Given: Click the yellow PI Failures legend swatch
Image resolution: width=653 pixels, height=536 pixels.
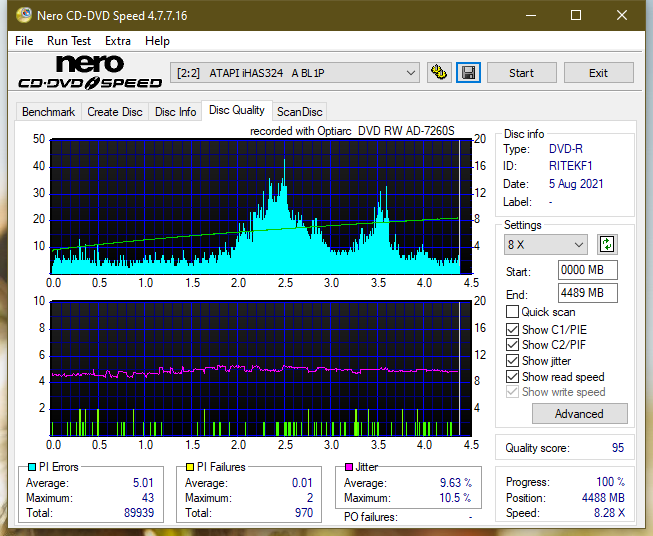Looking at the screenshot, I should click(190, 467).
